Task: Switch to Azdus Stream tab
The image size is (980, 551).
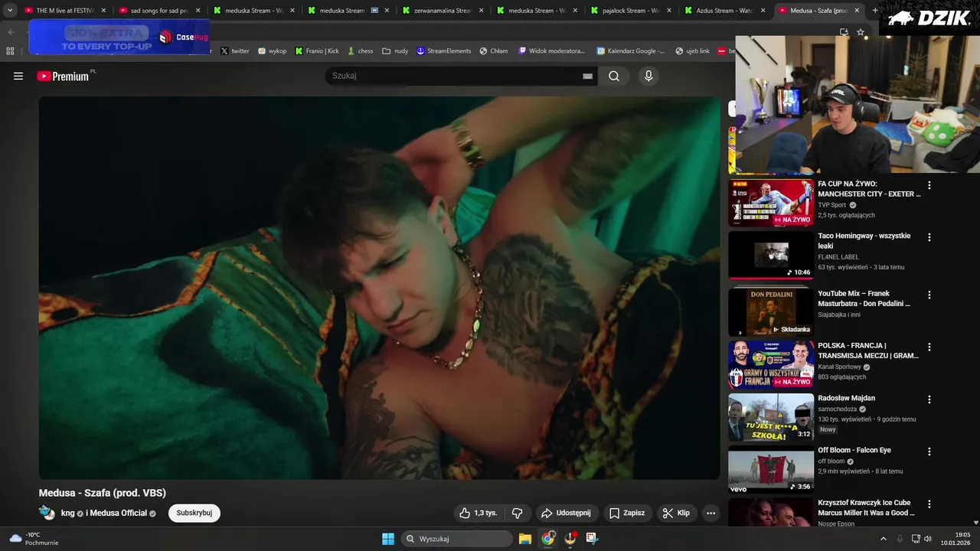Action: click(724, 11)
